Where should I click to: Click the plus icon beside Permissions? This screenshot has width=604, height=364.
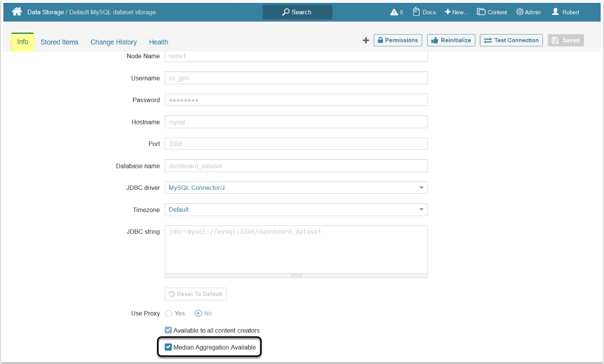pyautogui.click(x=366, y=41)
